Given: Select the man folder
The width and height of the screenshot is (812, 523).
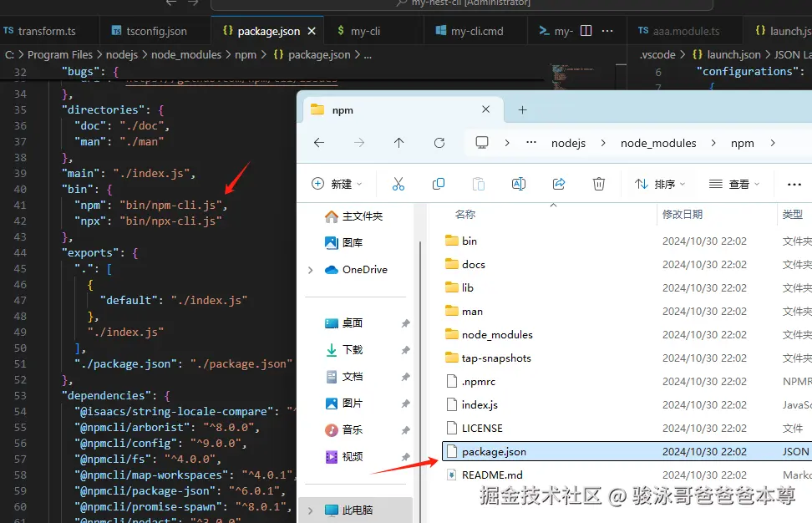Looking at the screenshot, I should click(x=464, y=312).
